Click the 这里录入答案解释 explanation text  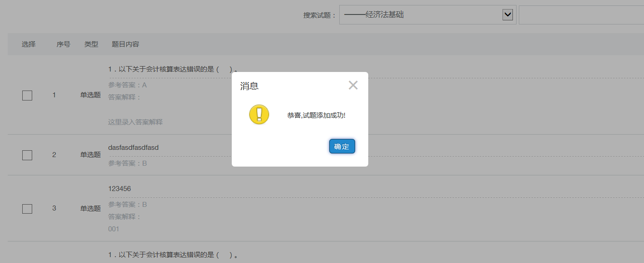point(135,122)
